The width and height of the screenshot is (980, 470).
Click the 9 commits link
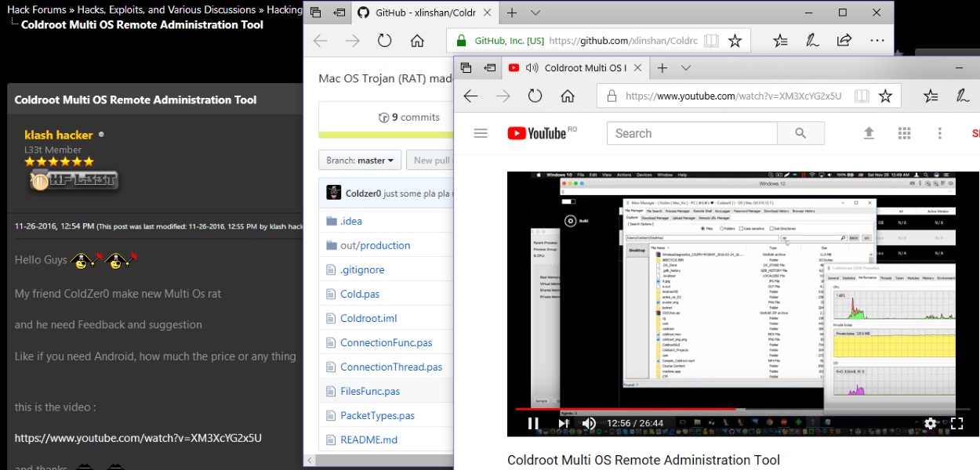click(x=408, y=117)
